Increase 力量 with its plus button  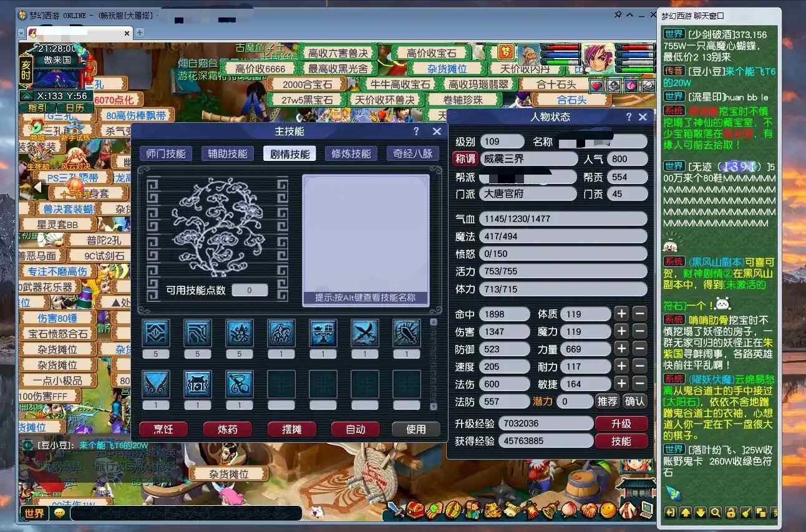pos(621,349)
